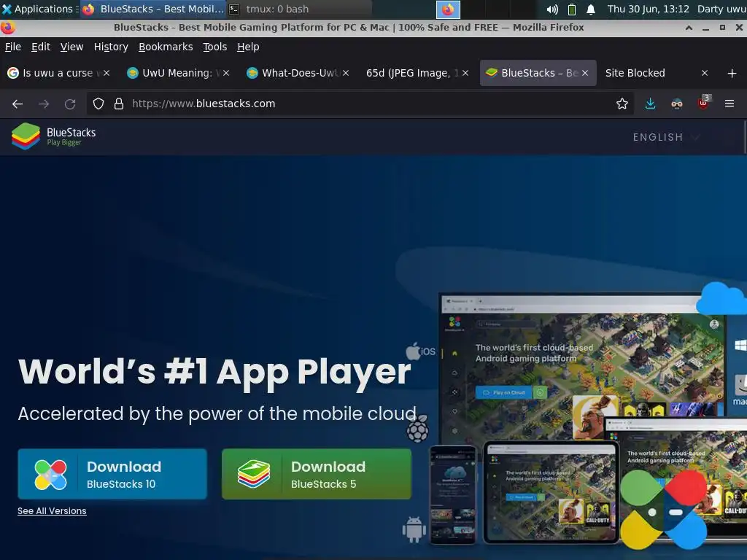Expand the ENGLISH language dropdown

(x=666, y=137)
